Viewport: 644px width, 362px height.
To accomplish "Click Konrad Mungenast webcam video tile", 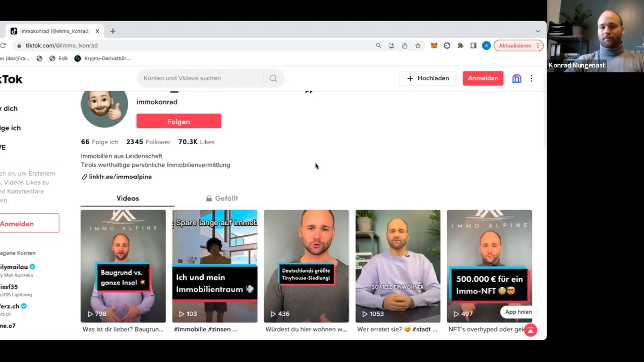I will (x=595, y=36).
